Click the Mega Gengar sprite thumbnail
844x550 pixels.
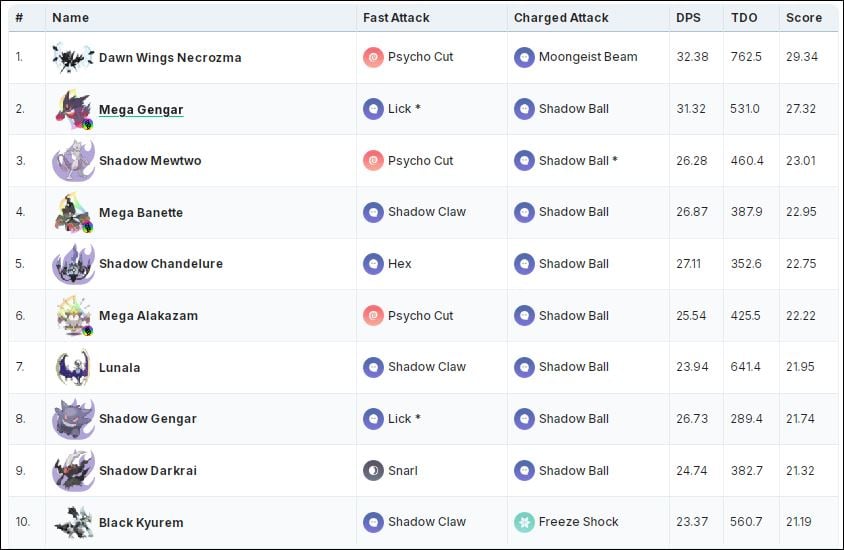[73, 109]
